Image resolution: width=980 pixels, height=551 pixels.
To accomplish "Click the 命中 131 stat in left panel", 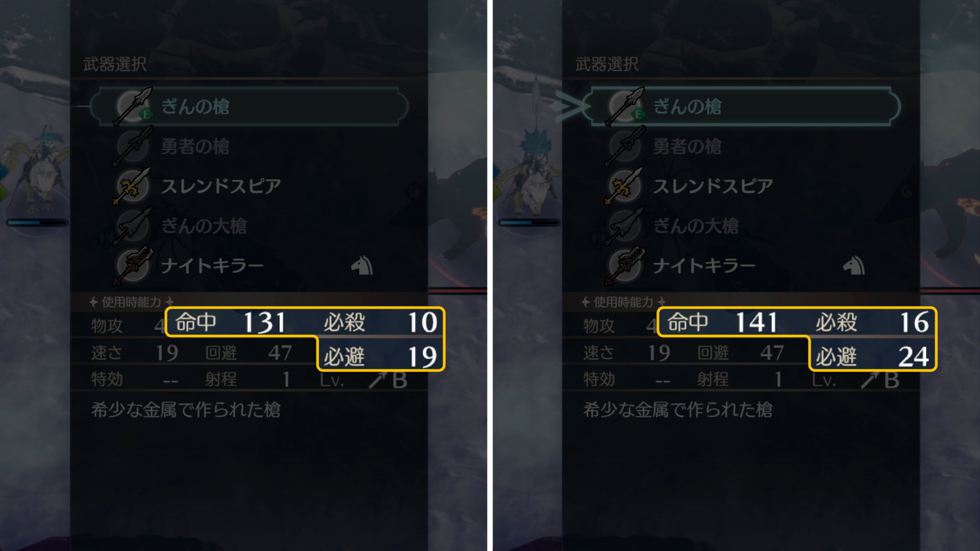I will (230, 322).
